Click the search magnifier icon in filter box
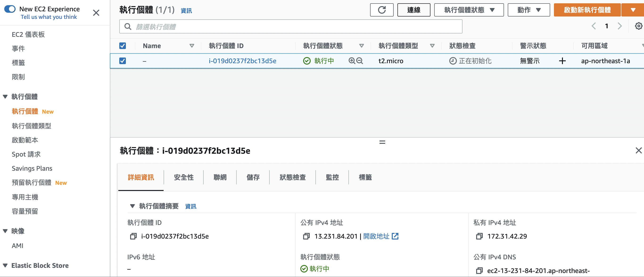The width and height of the screenshot is (644, 277). 128,26
